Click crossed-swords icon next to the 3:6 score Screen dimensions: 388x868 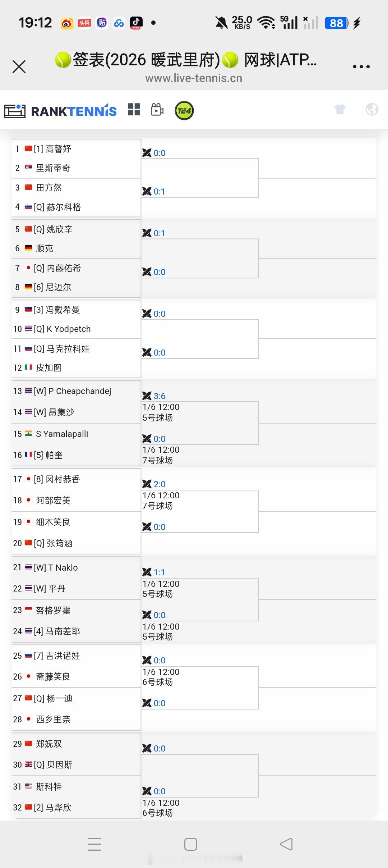point(148,396)
